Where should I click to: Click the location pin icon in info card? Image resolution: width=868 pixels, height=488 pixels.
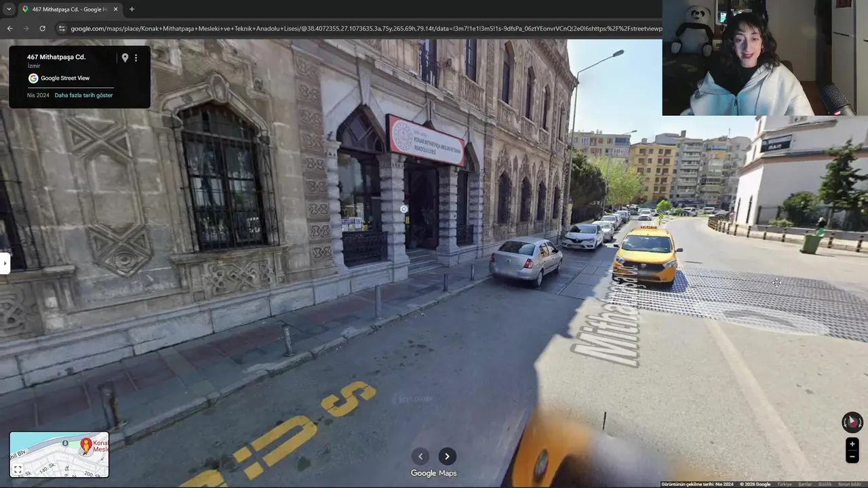pyautogui.click(x=125, y=58)
